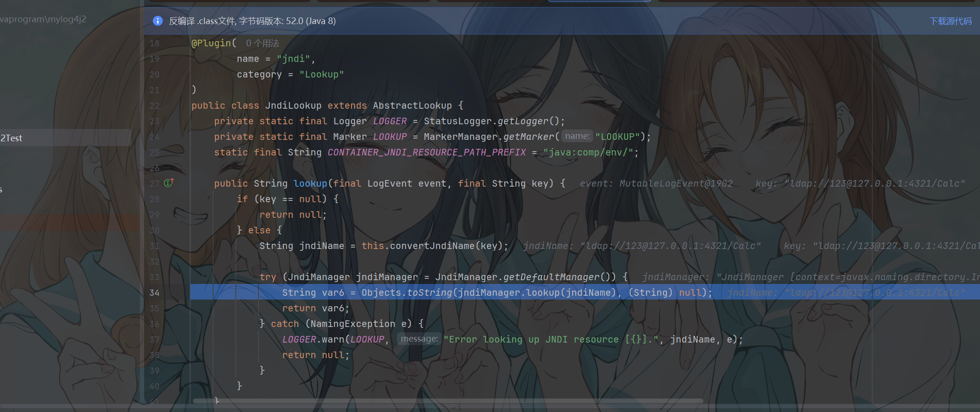980x412 pixels.
Task: Click the getDefaultManager method call
Action: (x=551, y=277)
